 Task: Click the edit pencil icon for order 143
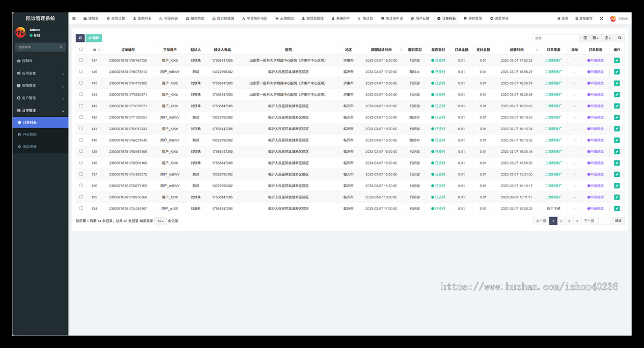tap(617, 106)
